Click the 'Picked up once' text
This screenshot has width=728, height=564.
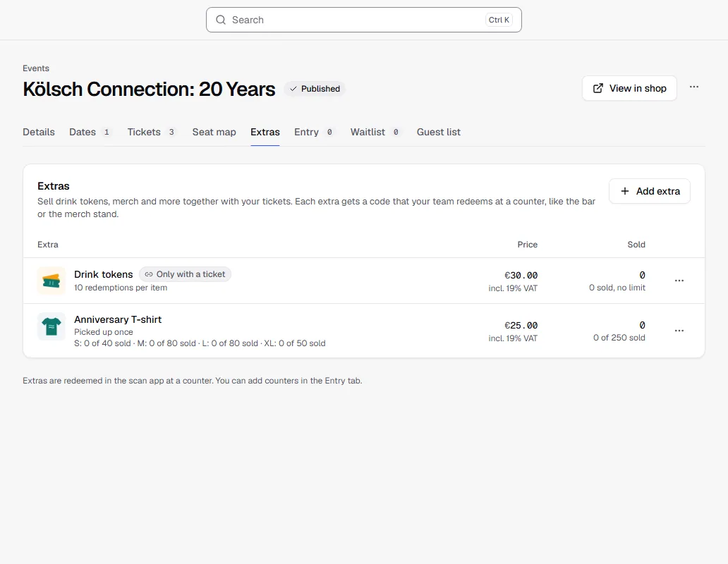(104, 332)
